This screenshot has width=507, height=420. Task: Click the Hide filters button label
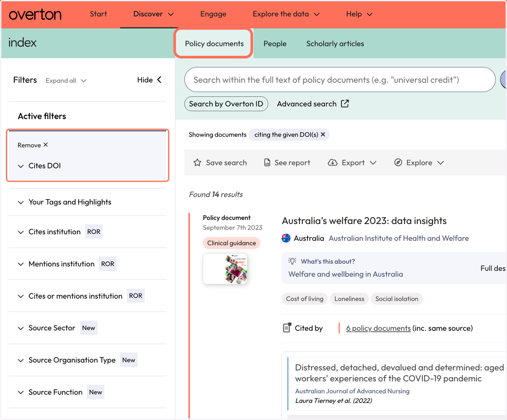pos(145,80)
